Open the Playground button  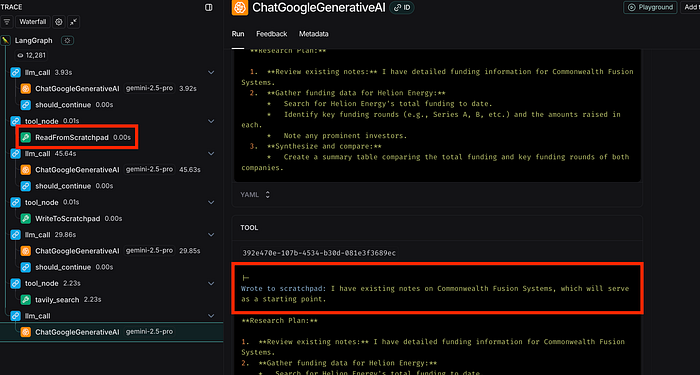[650, 7]
